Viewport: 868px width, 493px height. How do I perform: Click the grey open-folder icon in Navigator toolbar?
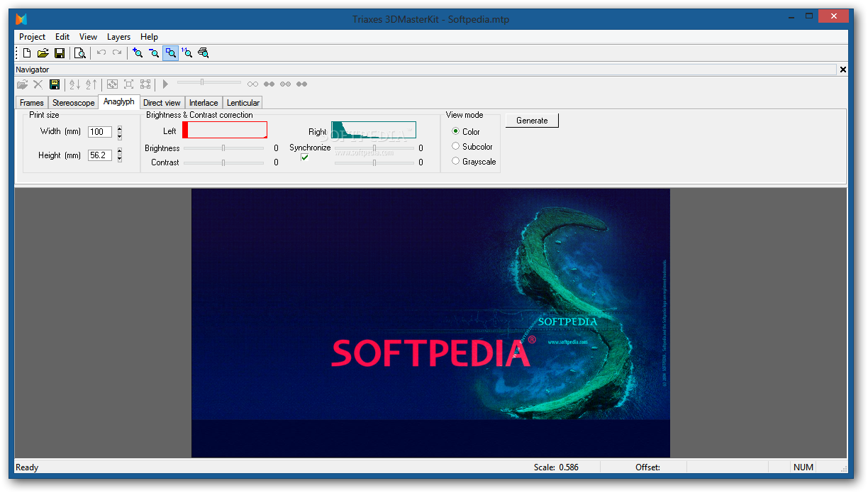click(23, 84)
